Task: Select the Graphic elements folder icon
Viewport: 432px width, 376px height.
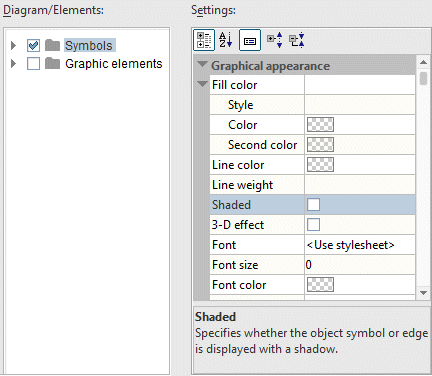Action: pyautogui.click(x=52, y=63)
